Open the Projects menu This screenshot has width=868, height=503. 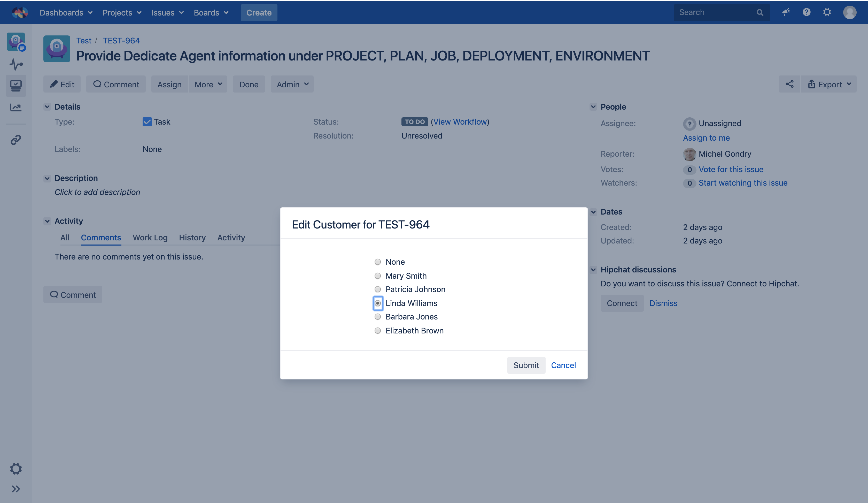tap(122, 13)
